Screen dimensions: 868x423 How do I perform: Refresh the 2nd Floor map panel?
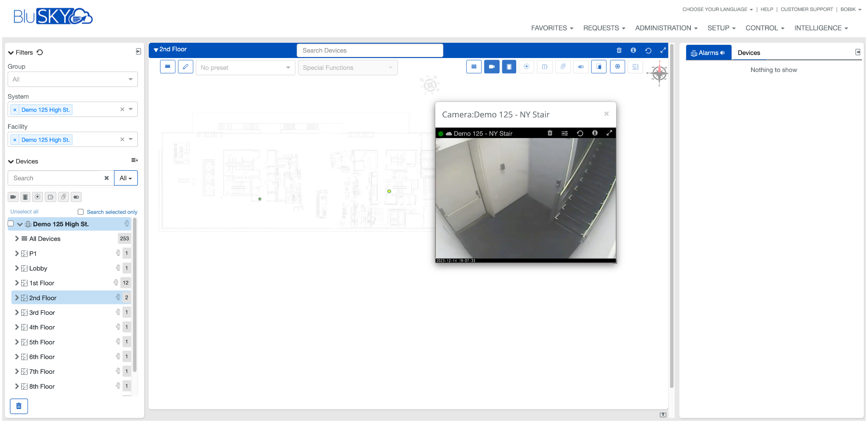[648, 50]
